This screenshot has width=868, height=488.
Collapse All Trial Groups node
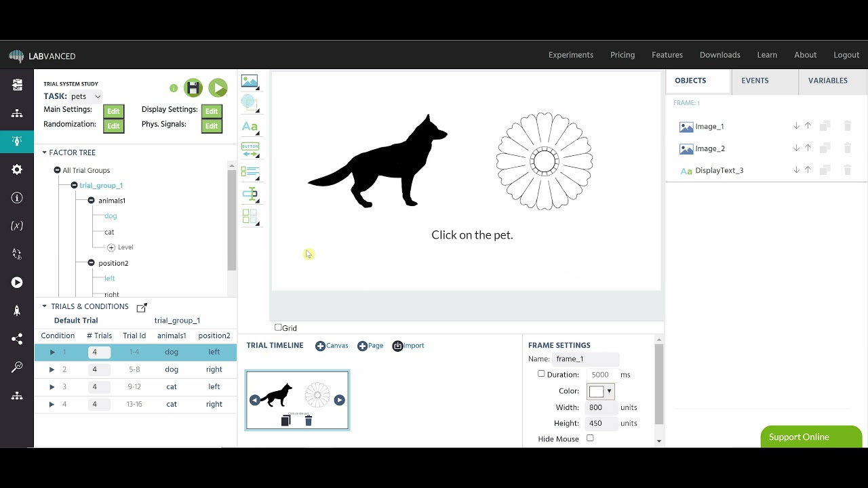pyautogui.click(x=58, y=170)
